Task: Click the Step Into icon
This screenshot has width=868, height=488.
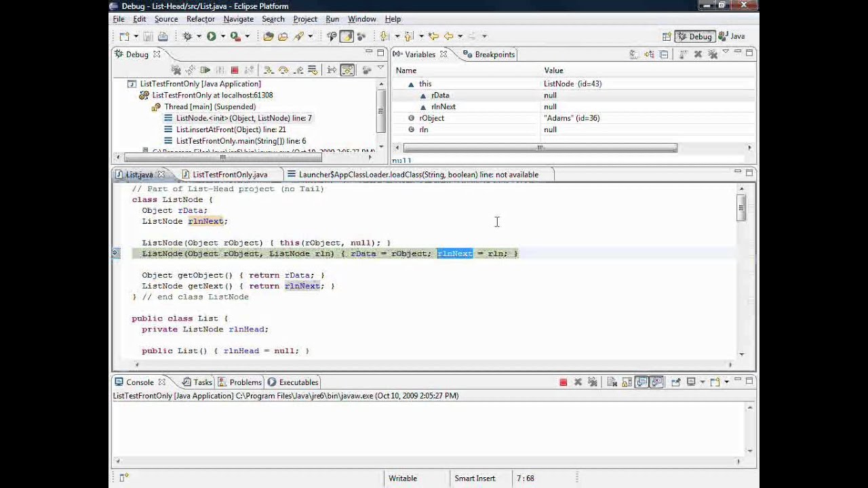Action: pos(268,70)
